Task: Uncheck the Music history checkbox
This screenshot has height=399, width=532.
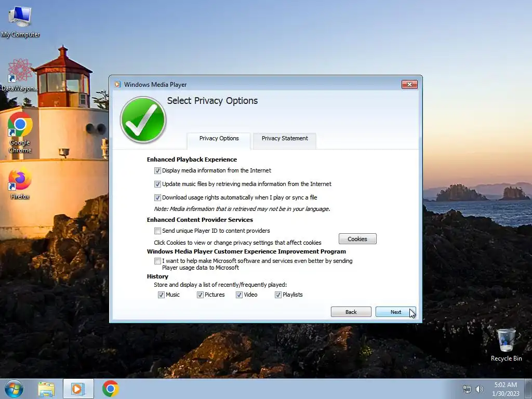Action: pos(161,295)
